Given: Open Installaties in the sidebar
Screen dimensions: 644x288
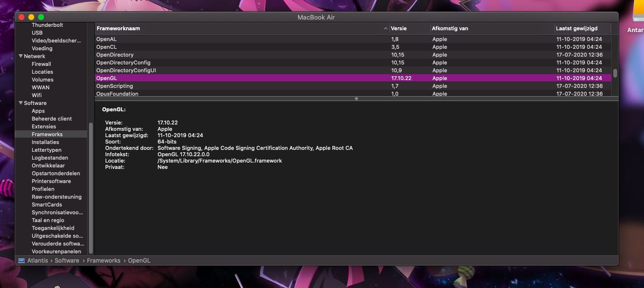Looking at the screenshot, I should click(x=45, y=142).
